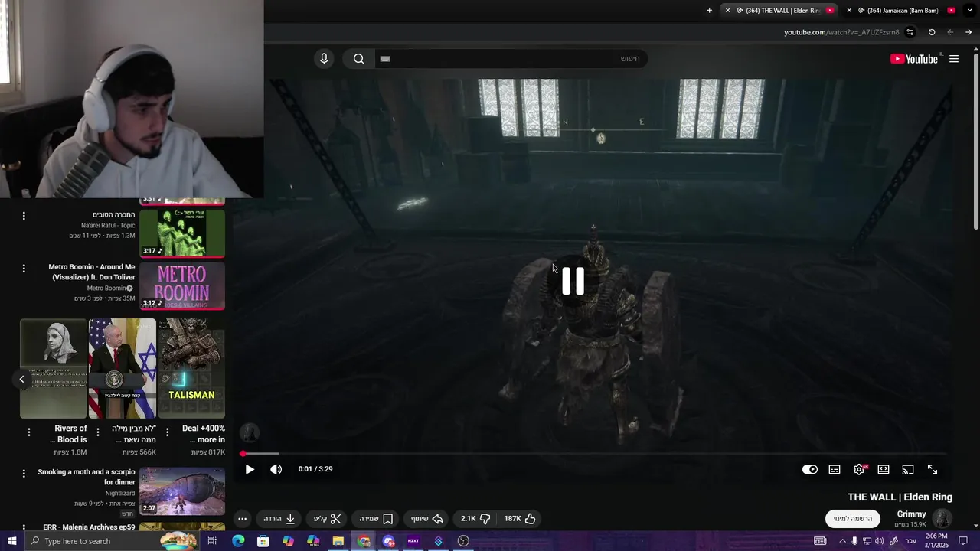Enter fullscreen mode in the player

(x=933, y=469)
